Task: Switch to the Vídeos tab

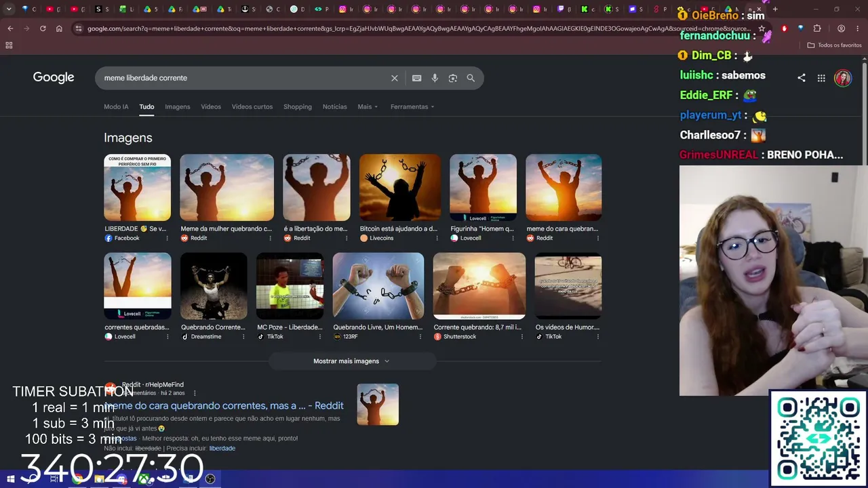Action: tap(211, 106)
